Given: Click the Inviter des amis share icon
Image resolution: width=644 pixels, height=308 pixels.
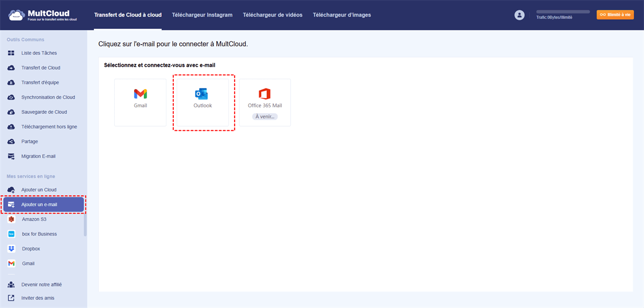Looking at the screenshot, I should pyautogui.click(x=11, y=298).
